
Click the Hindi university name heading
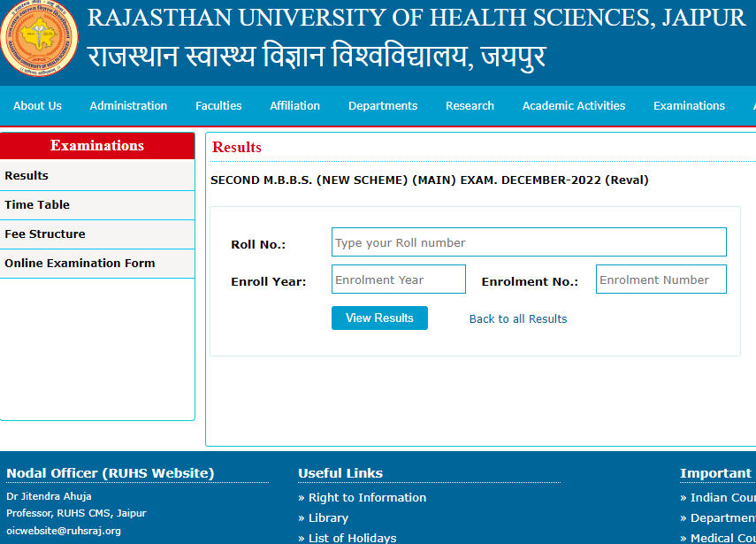[x=317, y=57]
